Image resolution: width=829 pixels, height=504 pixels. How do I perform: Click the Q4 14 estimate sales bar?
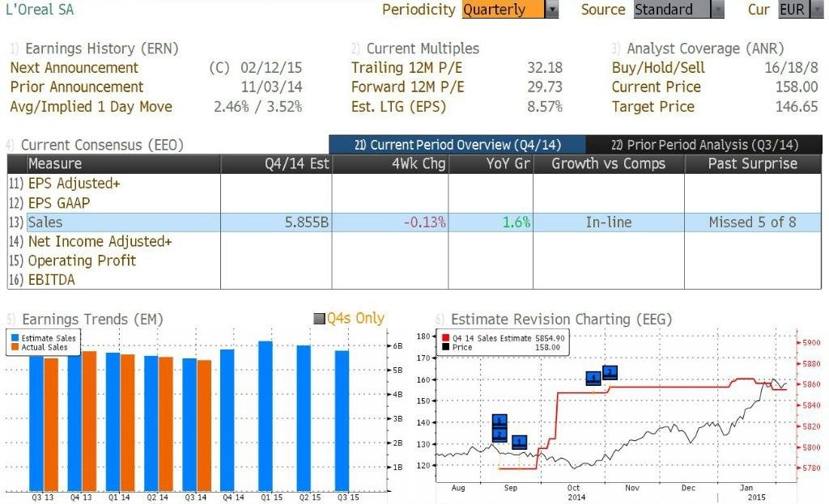tap(227, 420)
